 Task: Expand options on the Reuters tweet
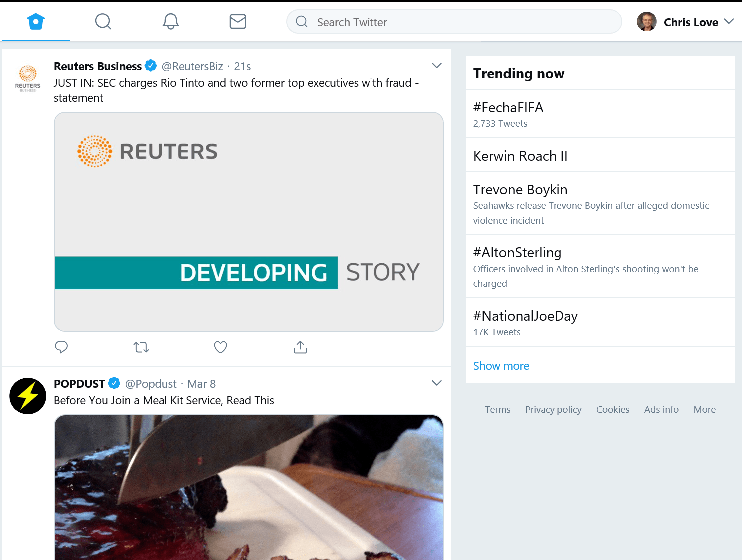coord(436,65)
